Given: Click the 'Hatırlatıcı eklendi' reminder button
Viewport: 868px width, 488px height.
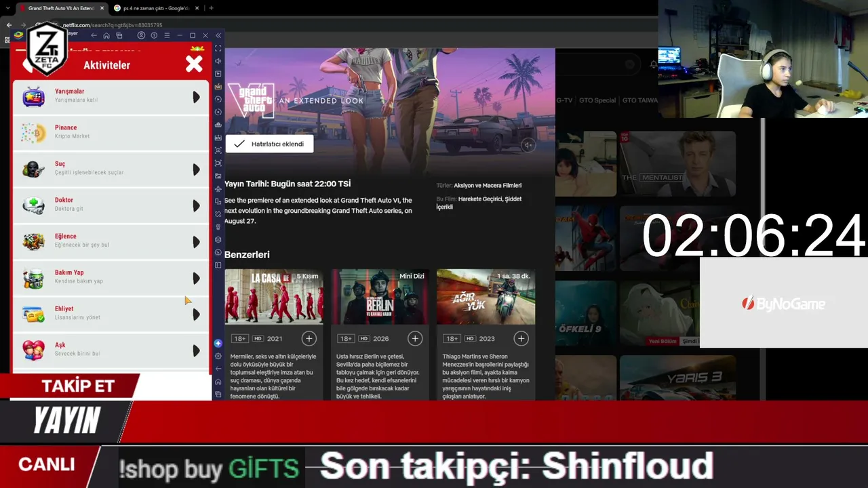Looking at the screenshot, I should pyautogui.click(x=269, y=144).
